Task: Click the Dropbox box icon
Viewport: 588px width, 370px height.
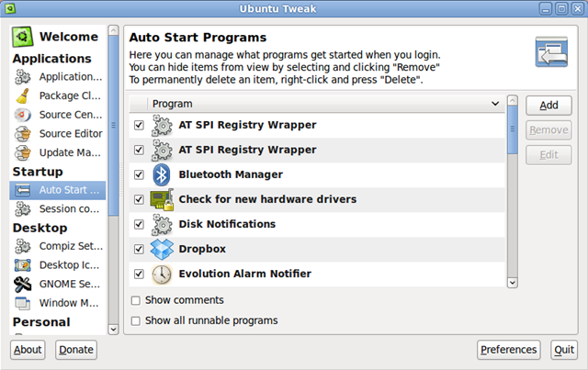Action: tap(162, 250)
